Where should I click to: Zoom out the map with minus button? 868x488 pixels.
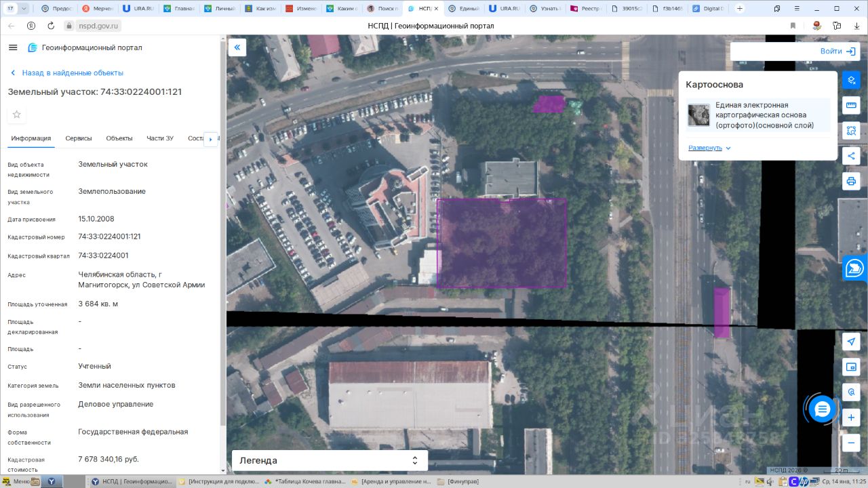851,443
